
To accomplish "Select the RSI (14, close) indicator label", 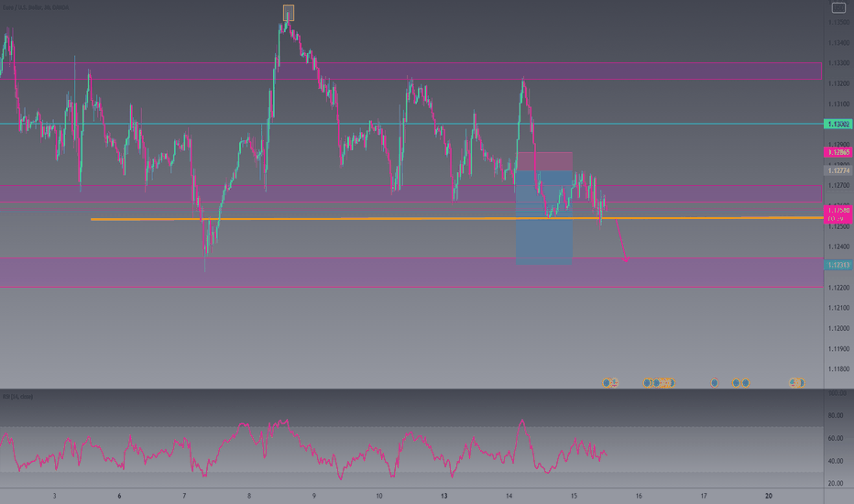I will coord(18,397).
